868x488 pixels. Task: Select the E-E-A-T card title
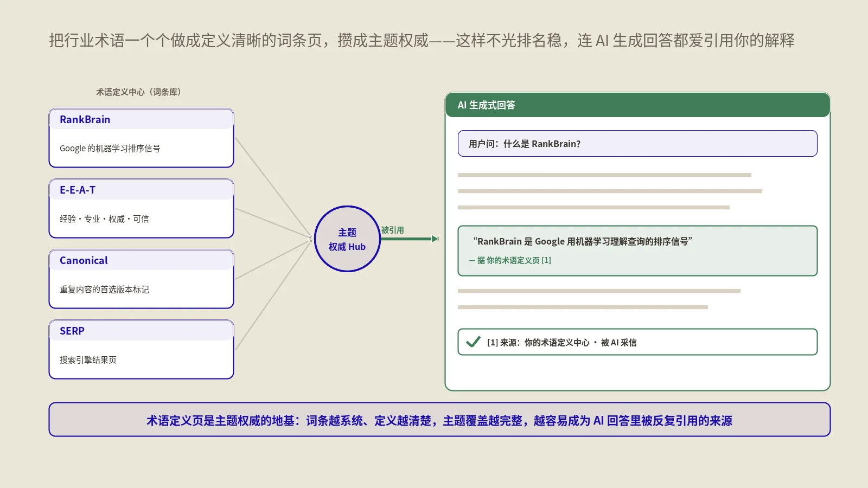[x=78, y=190]
